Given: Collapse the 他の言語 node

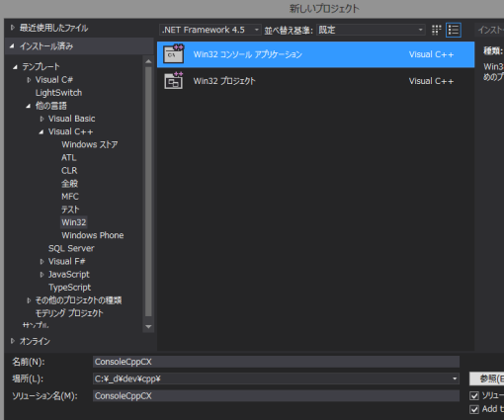Looking at the screenshot, I should point(29,106).
